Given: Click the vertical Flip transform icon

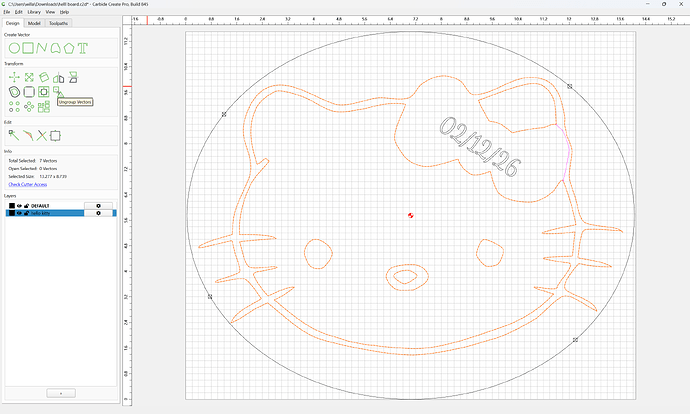Looking at the screenshot, I should tap(73, 77).
